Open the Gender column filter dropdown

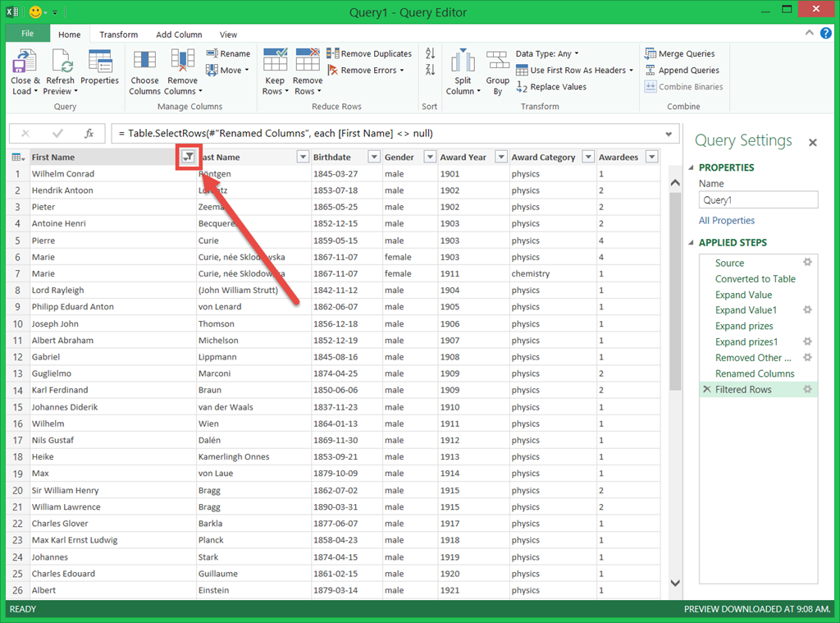pos(430,158)
